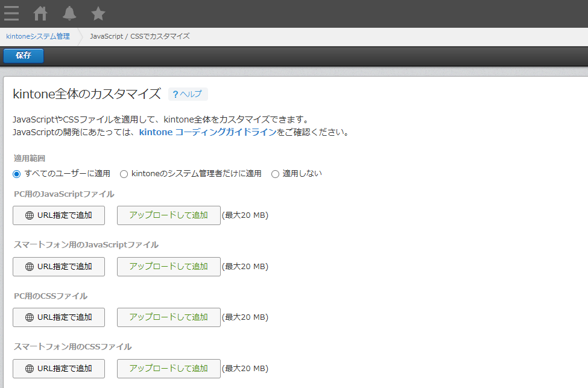Image resolution: width=588 pixels, height=388 pixels.
Task: Open kintoneシステム管理 breadcrumb link
Action: click(x=38, y=36)
